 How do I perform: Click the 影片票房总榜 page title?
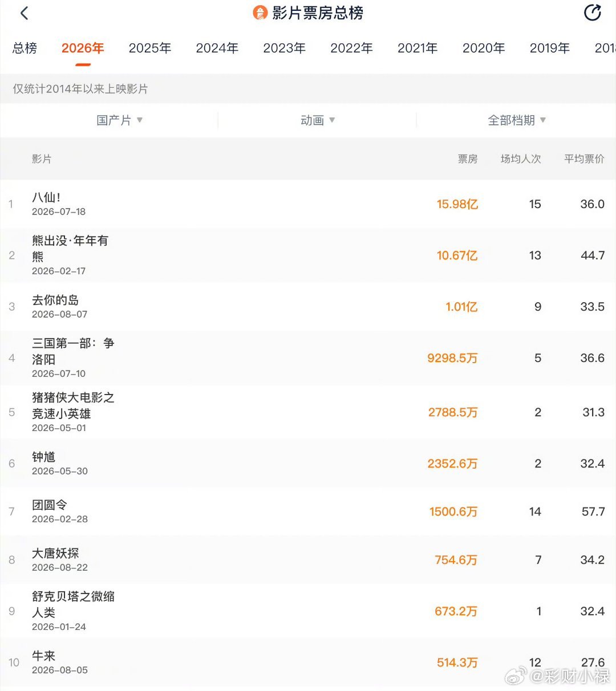click(318, 13)
